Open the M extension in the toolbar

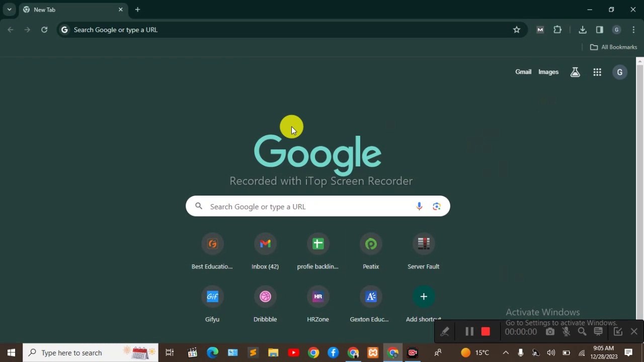[x=540, y=30]
